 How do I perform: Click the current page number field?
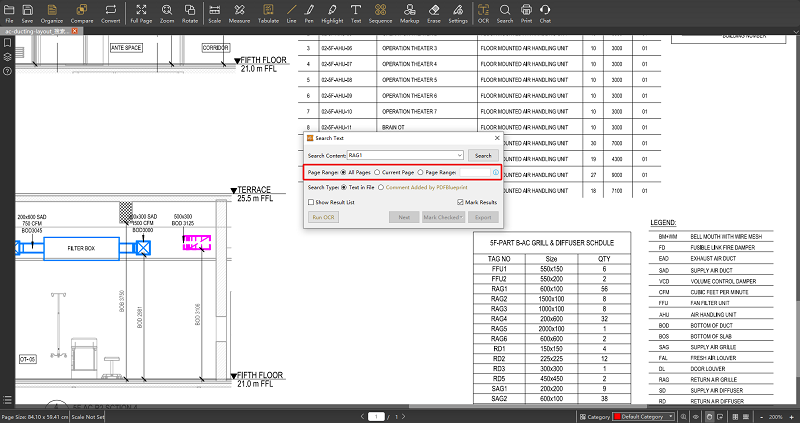(x=377, y=417)
